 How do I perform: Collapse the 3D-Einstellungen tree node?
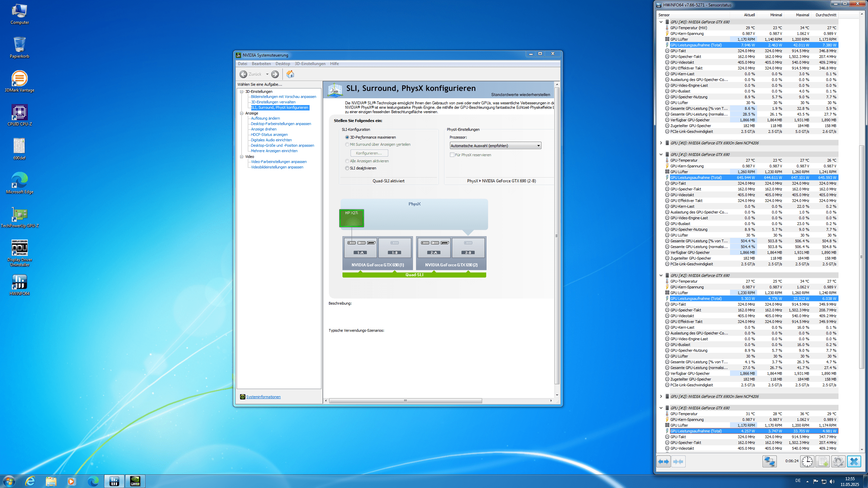click(242, 91)
